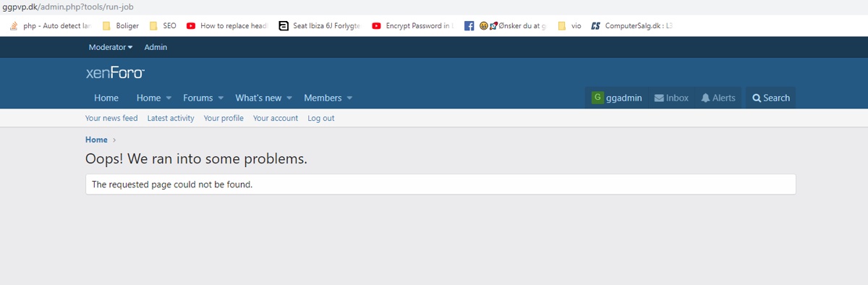Open Your profile link
868x285 pixels.
(x=224, y=118)
